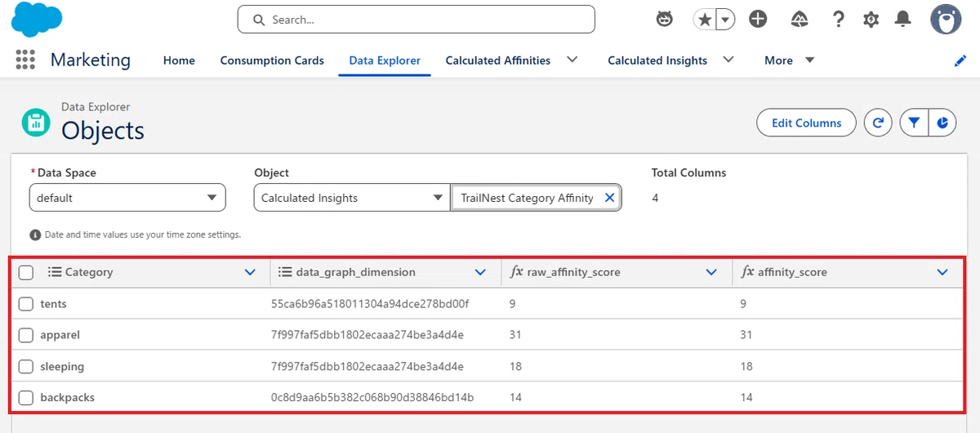
Task: Open the raw_affinity_score column menu chevron
Action: [x=712, y=273]
